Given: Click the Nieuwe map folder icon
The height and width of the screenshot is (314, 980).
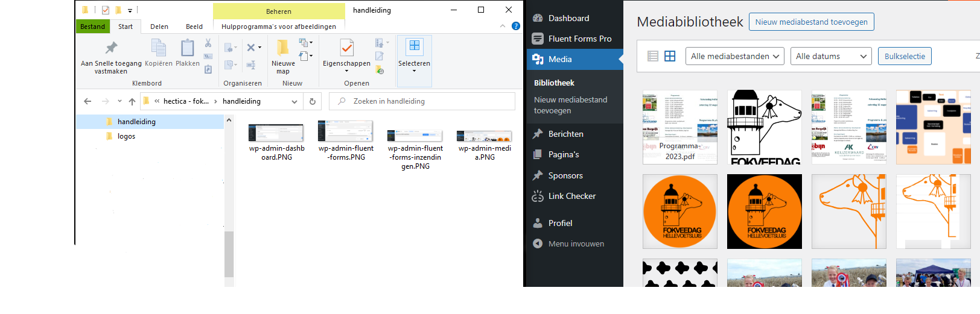Looking at the screenshot, I should (282, 48).
